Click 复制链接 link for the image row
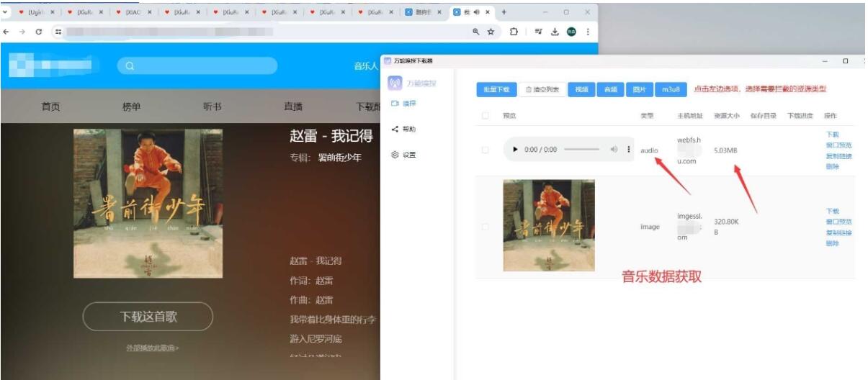The width and height of the screenshot is (868, 380). pos(838,232)
